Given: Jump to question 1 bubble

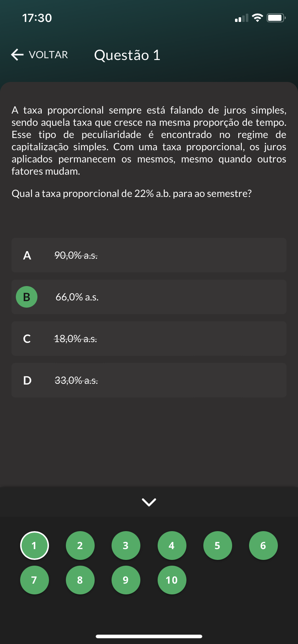Looking at the screenshot, I should (x=34, y=546).
